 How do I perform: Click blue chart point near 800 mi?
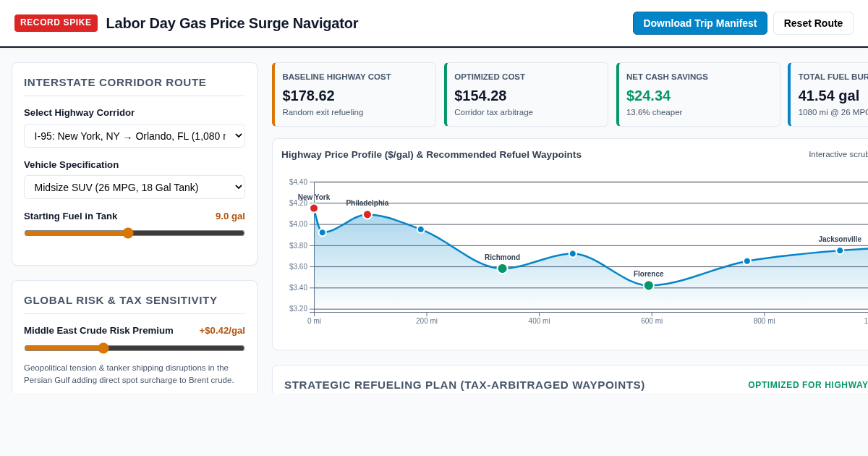click(747, 261)
